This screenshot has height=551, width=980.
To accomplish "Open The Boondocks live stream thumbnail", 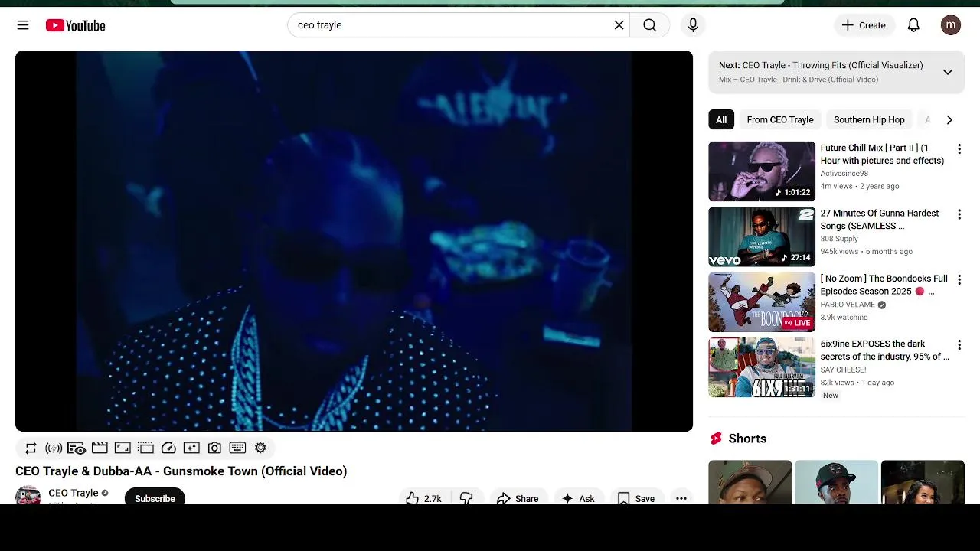I will [762, 302].
